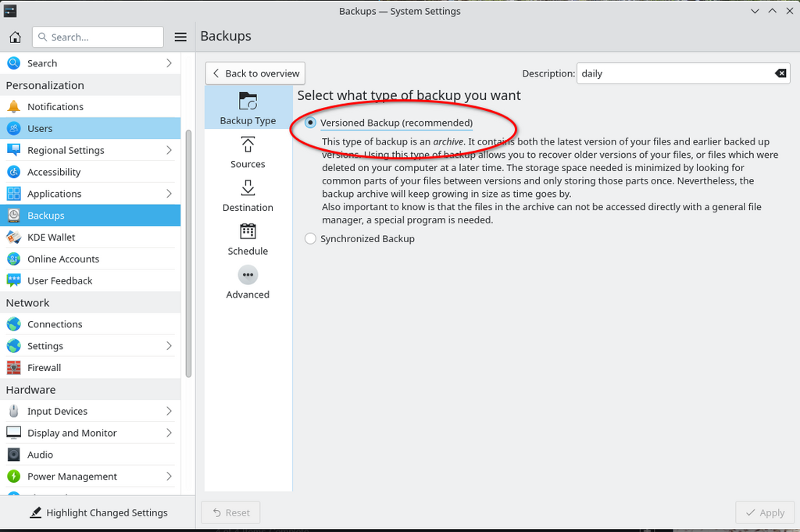Expand Display and Monitor chevron
Screen dimensions: 800x532
(x=169, y=433)
